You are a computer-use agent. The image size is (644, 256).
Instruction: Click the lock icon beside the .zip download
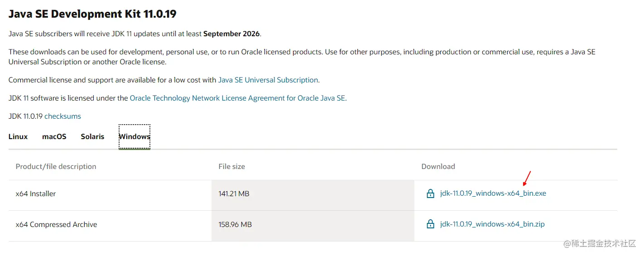coord(430,224)
